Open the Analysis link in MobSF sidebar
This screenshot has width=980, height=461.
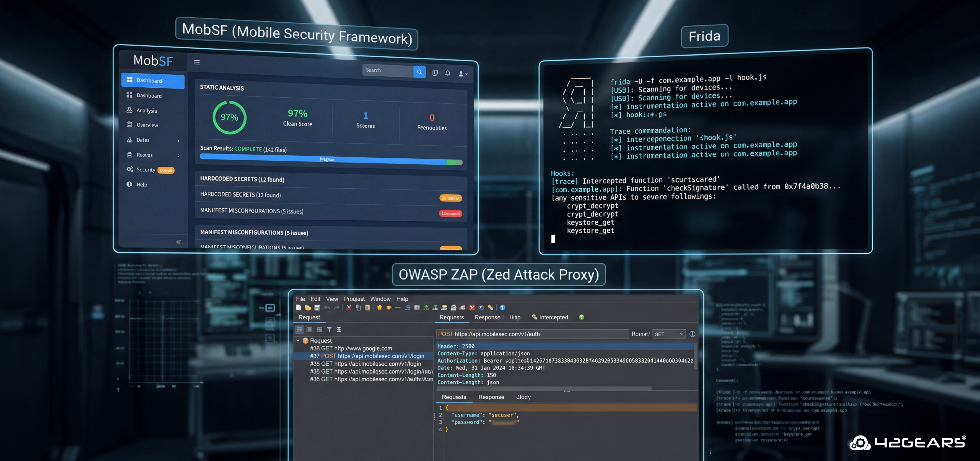(x=146, y=110)
